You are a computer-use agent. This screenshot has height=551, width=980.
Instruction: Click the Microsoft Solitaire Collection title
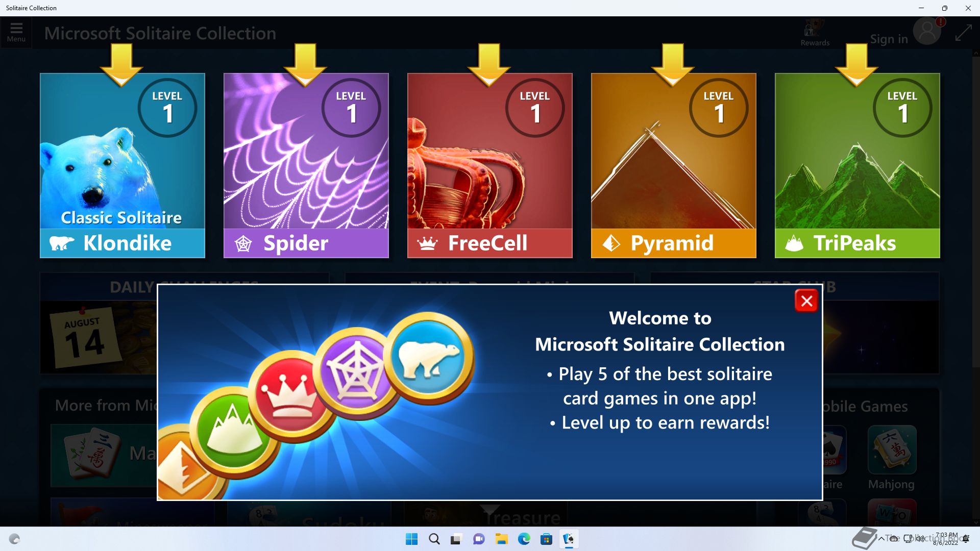click(x=160, y=33)
